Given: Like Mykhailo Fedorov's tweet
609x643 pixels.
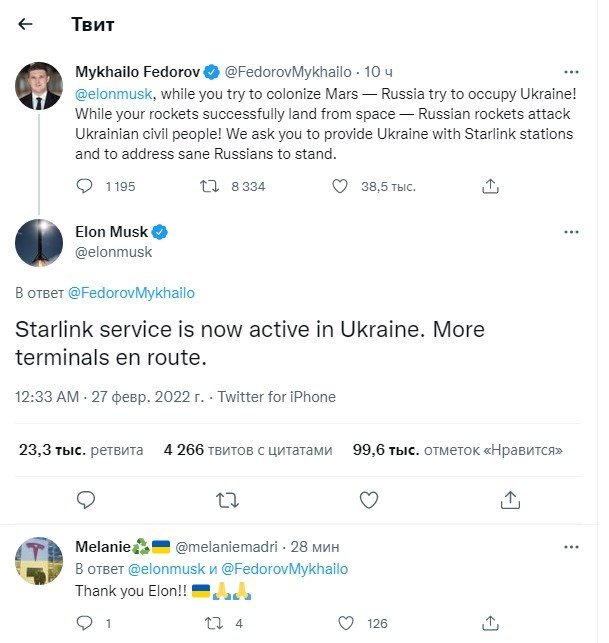Looking at the screenshot, I should click(x=339, y=186).
